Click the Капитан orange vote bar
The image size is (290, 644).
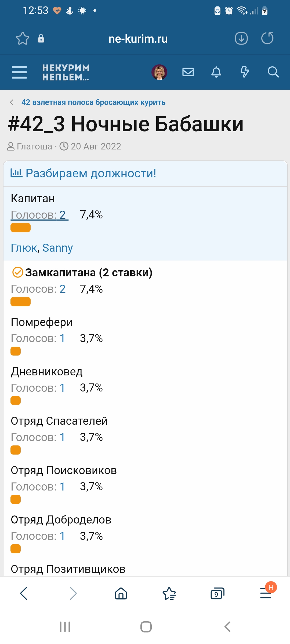click(20, 228)
